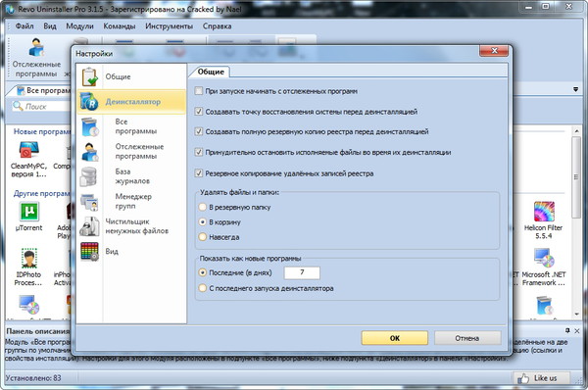Screen dimensions: 588x390
Task: Open the Команды menu
Action: [x=120, y=26]
